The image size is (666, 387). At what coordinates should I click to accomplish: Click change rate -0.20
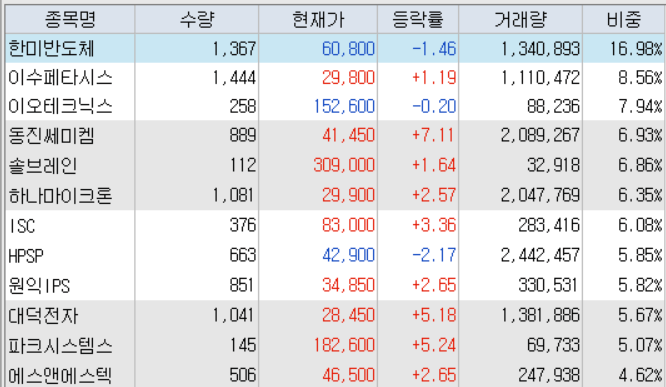point(434,107)
